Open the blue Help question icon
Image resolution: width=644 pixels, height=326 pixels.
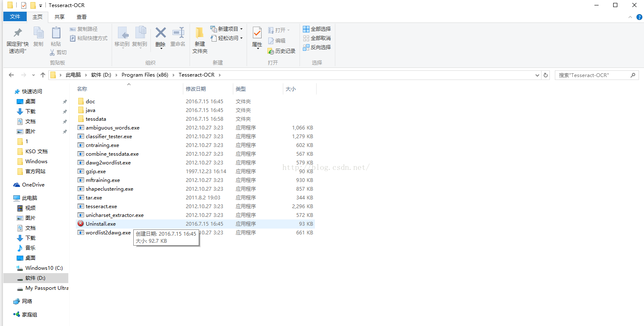coord(639,17)
